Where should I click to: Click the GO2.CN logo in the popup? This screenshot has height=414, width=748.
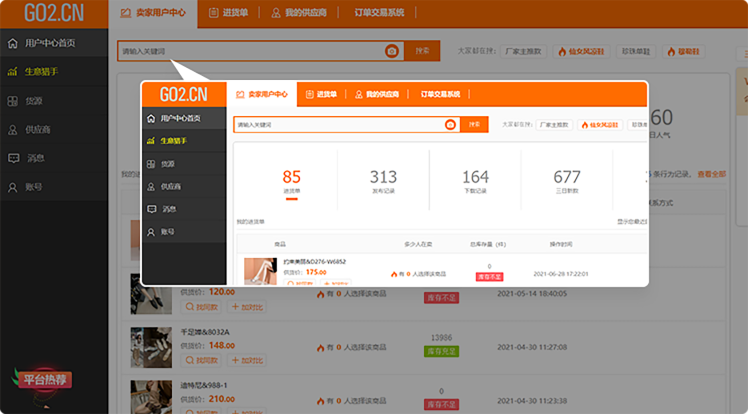pos(184,94)
